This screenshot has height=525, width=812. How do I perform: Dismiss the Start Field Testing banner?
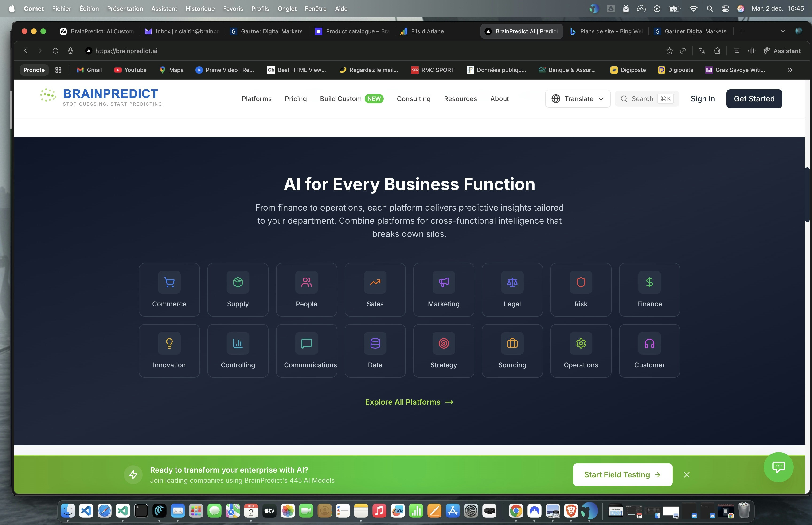686,474
